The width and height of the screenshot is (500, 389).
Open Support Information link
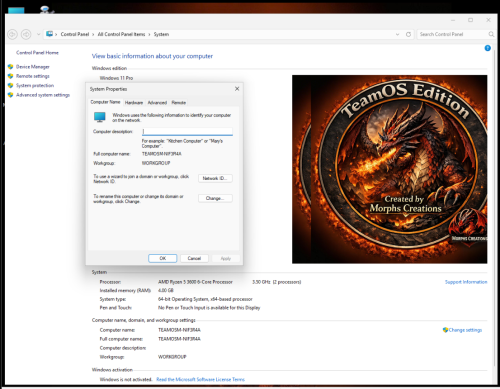[x=466, y=282]
